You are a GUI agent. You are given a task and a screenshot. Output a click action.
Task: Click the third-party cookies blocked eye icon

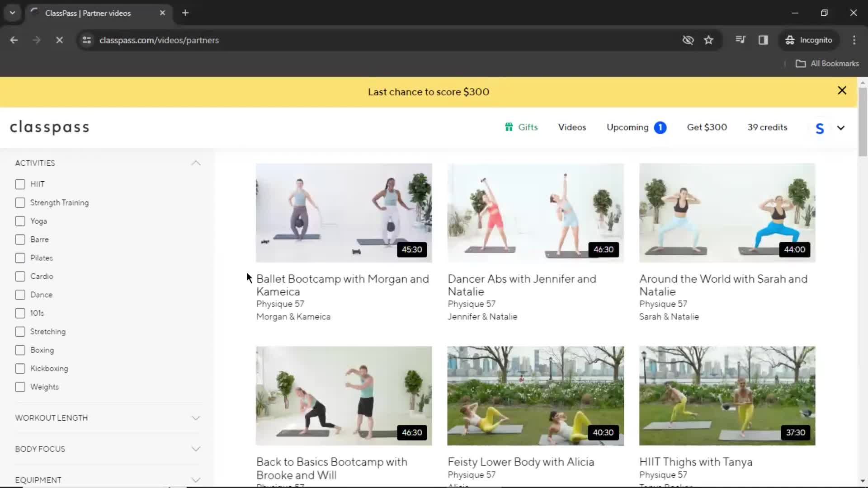(688, 40)
